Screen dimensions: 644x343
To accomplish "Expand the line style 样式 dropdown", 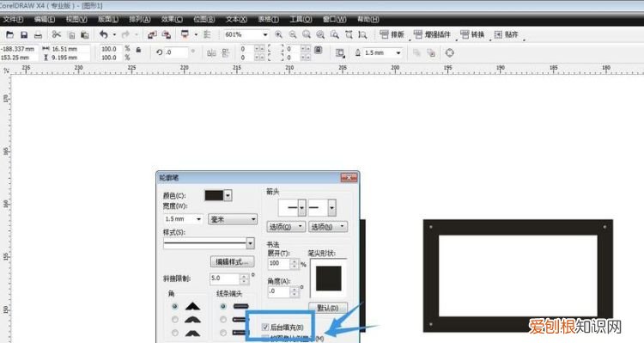I will pyautogui.click(x=250, y=243).
